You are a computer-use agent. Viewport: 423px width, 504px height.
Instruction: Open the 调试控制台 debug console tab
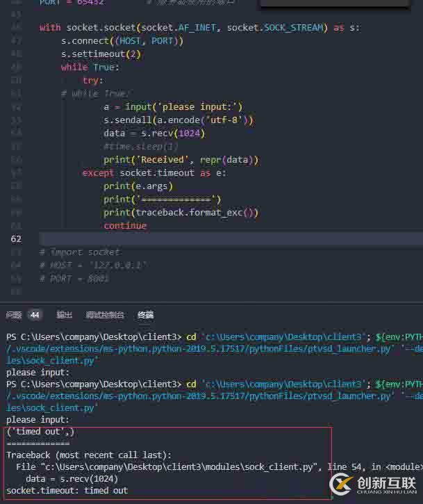pyautogui.click(x=105, y=315)
